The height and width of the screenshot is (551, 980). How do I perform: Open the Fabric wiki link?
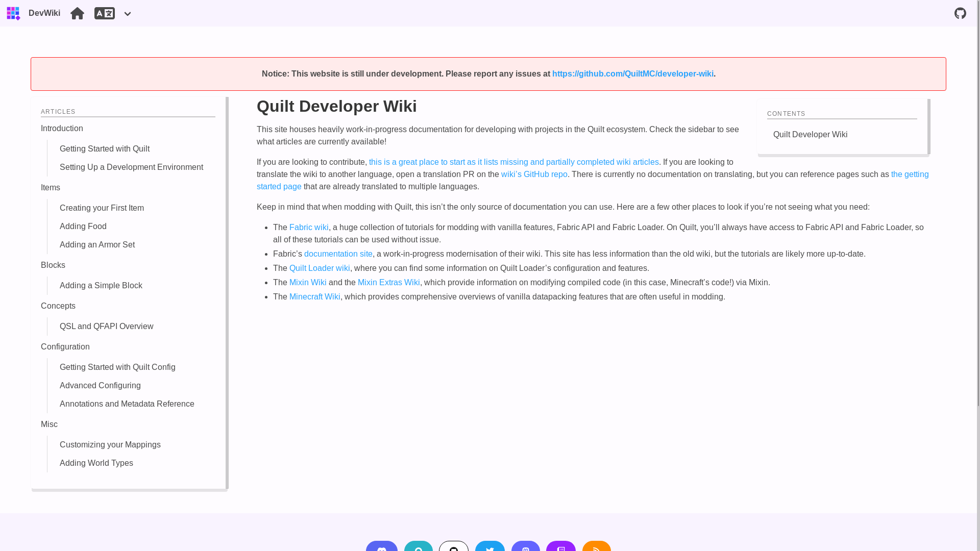[309, 228]
